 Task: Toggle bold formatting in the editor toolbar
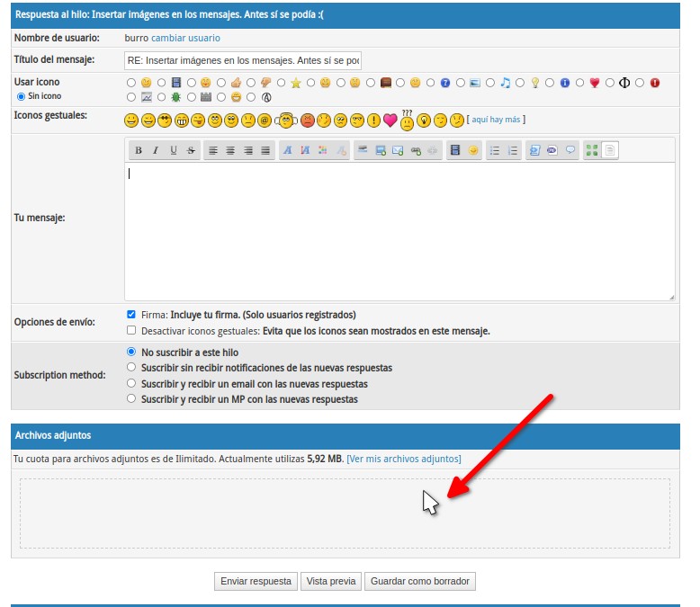[x=139, y=151]
